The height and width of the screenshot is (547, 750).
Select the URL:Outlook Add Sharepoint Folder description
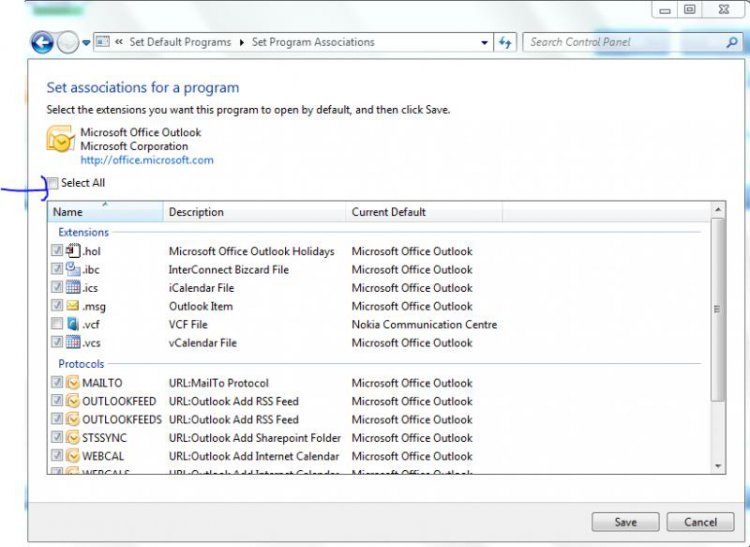pos(254,438)
